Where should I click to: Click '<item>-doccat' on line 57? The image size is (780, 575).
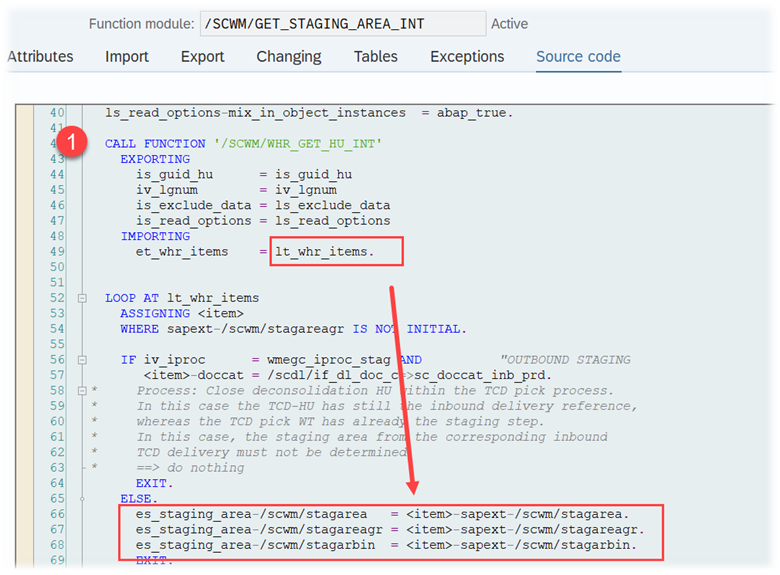pyautogui.click(x=194, y=375)
